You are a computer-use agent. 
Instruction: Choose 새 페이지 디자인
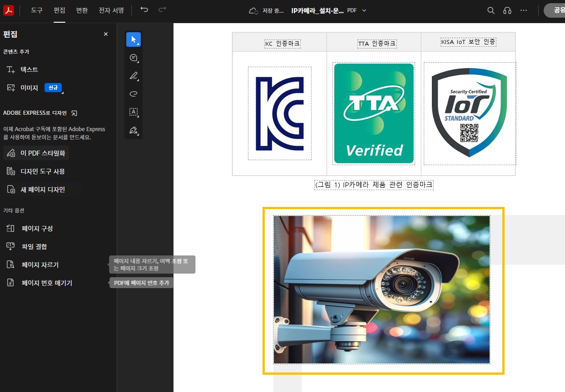click(42, 190)
